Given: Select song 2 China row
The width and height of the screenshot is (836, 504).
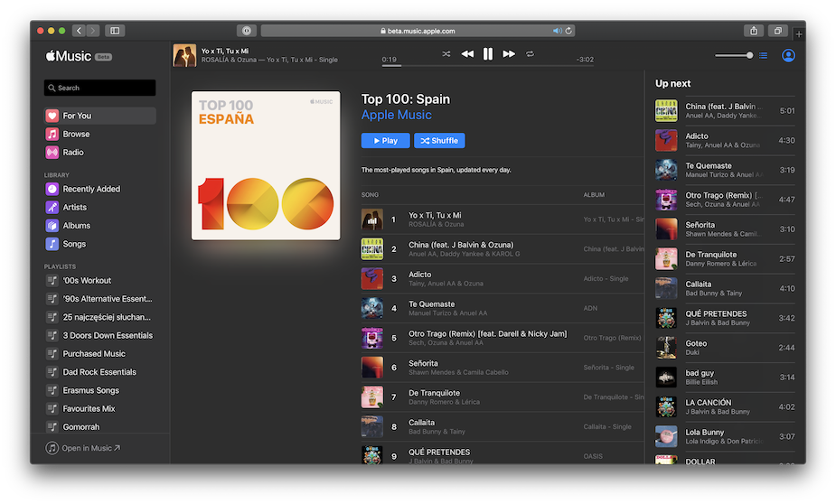Looking at the screenshot, I should pos(503,248).
